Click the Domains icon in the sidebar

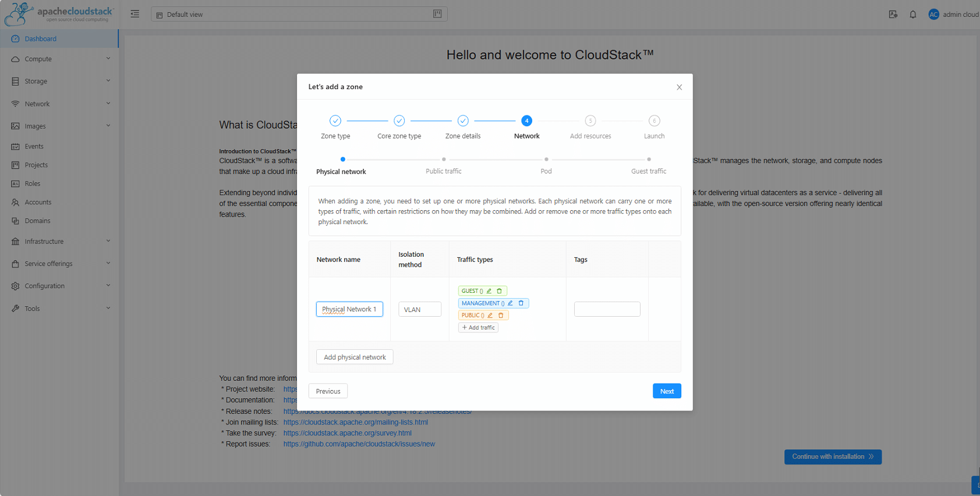click(x=15, y=221)
